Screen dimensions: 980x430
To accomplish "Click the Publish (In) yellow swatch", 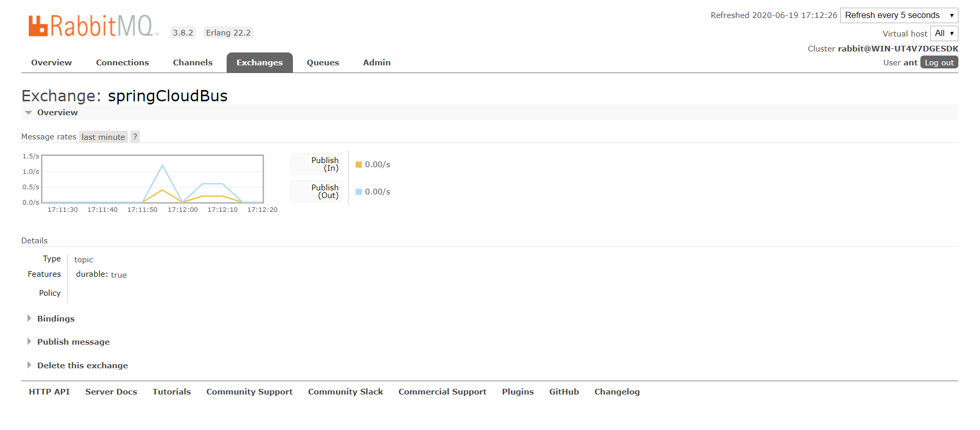I will [359, 165].
